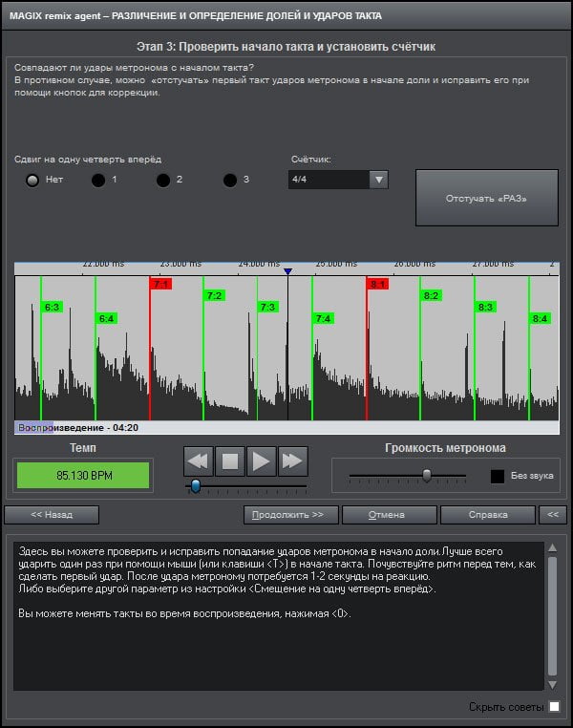Click the 'Воспроизведение - 04:20' progress bar
This screenshot has height=728, width=573.
coord(286,428)
